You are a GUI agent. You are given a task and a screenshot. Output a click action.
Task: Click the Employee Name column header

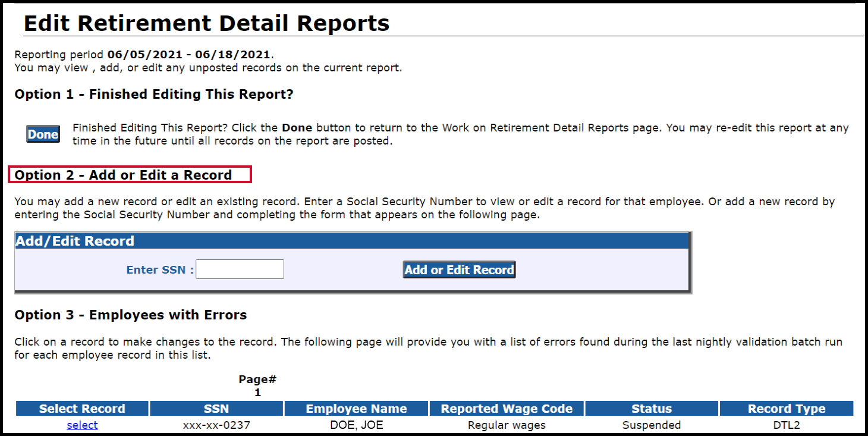(356, 408)
